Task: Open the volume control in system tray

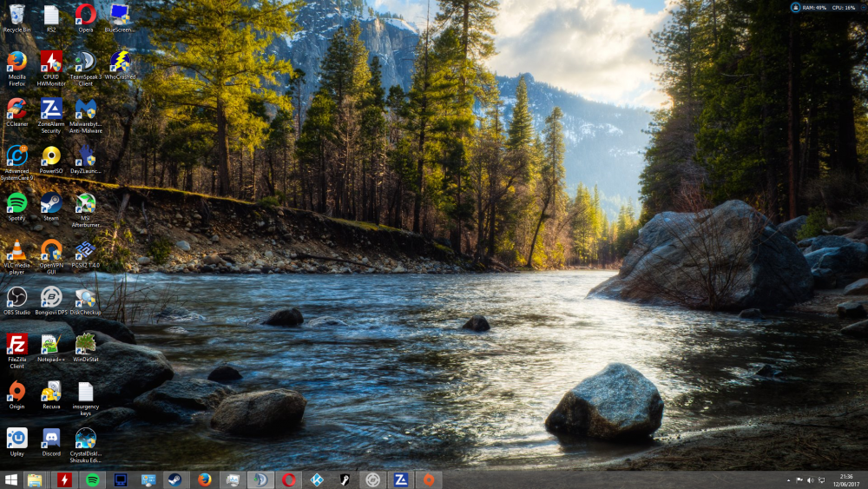Action: (811, 479)
